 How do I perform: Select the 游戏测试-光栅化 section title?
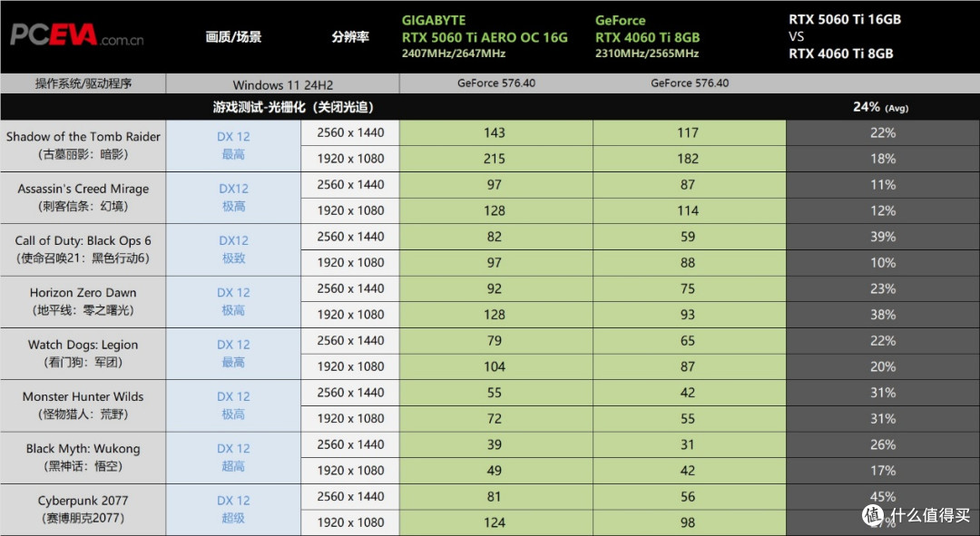click(x=293, y=107)
